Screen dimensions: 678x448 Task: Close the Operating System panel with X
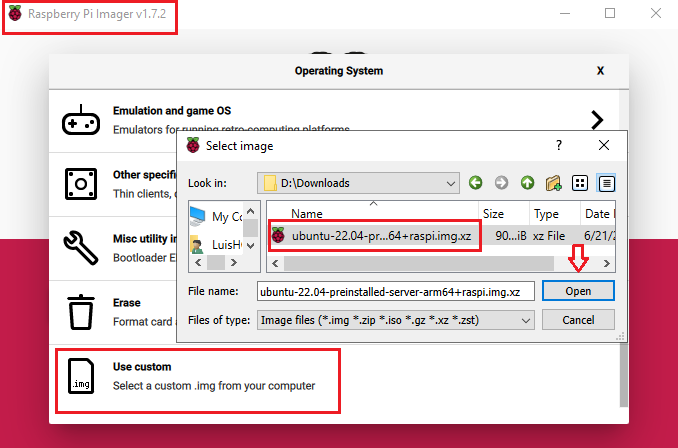(x=600, y=71)
